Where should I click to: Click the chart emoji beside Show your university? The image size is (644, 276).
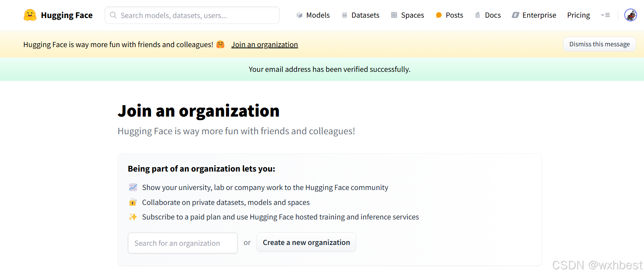pyautogui.click(x=133, y=187)
